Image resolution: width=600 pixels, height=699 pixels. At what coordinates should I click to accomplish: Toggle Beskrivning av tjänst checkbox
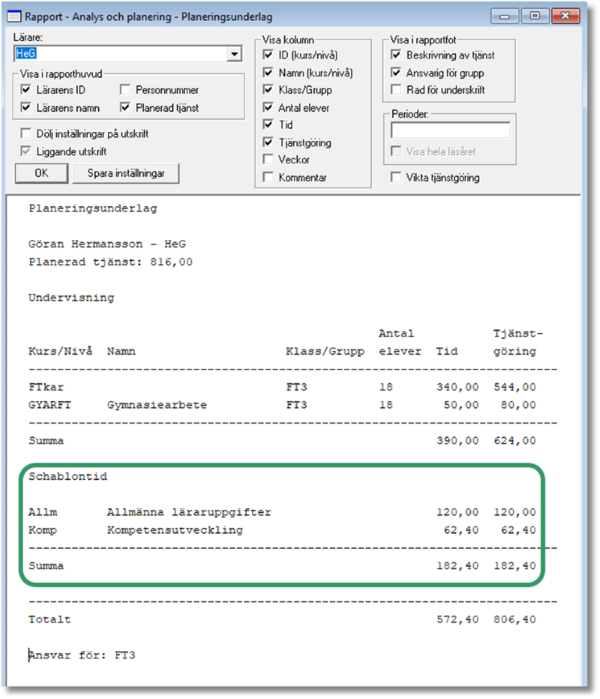click(396, 55)
